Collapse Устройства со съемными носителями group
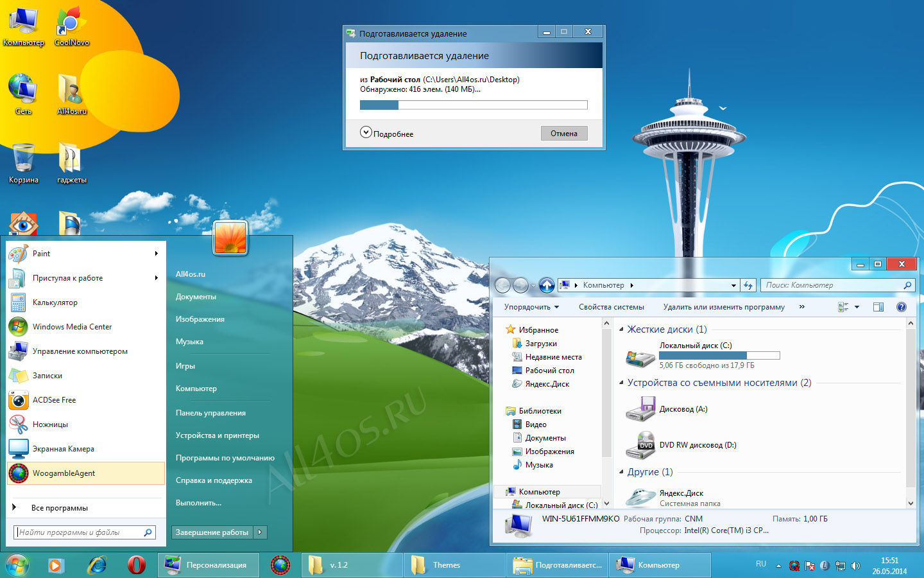This screenshot has width=924, height=578. click(621, 383)
